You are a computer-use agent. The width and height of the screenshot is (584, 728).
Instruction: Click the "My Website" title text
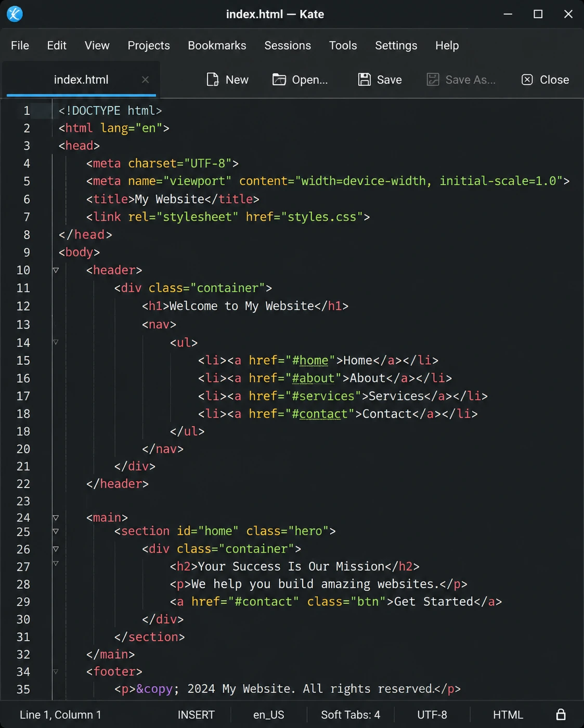(x=170, y=199)
